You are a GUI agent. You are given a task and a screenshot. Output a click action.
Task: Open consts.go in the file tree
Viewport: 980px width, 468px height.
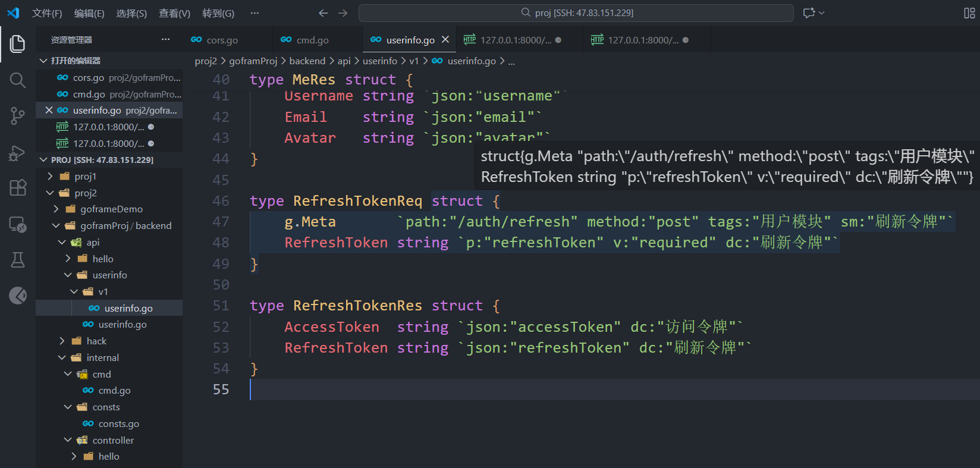(109, 423)
